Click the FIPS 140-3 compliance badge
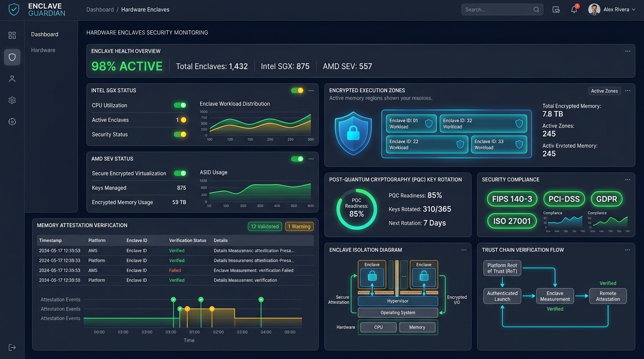644x359 pixels. 512,199
